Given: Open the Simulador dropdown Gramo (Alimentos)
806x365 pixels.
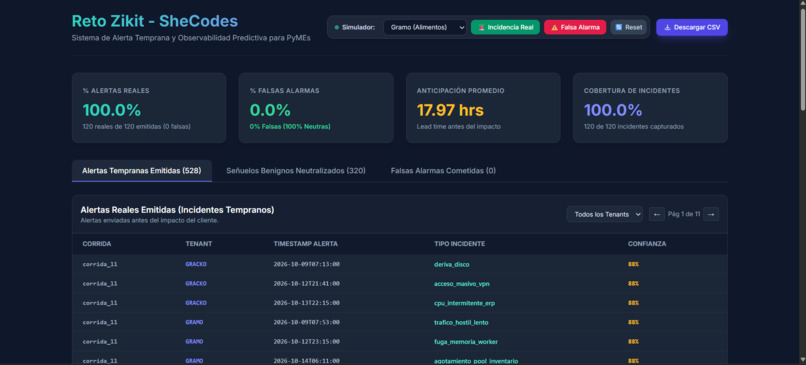Looking at the screenshot, I should (425, 27).
